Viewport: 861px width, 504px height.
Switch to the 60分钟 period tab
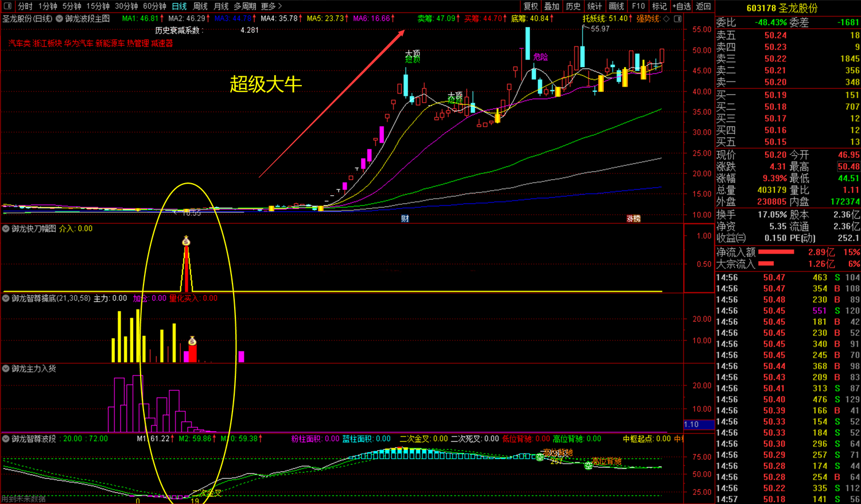coord(154,6)
